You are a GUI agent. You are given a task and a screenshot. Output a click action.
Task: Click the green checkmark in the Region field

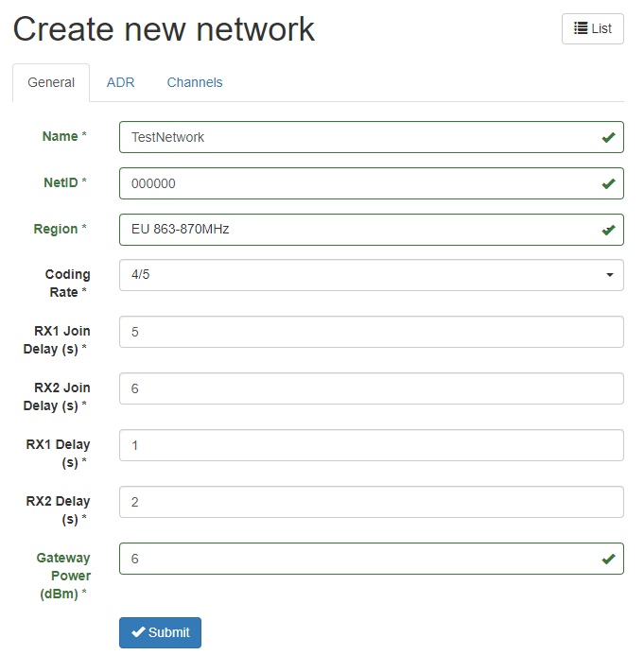(x=608, y=230)
